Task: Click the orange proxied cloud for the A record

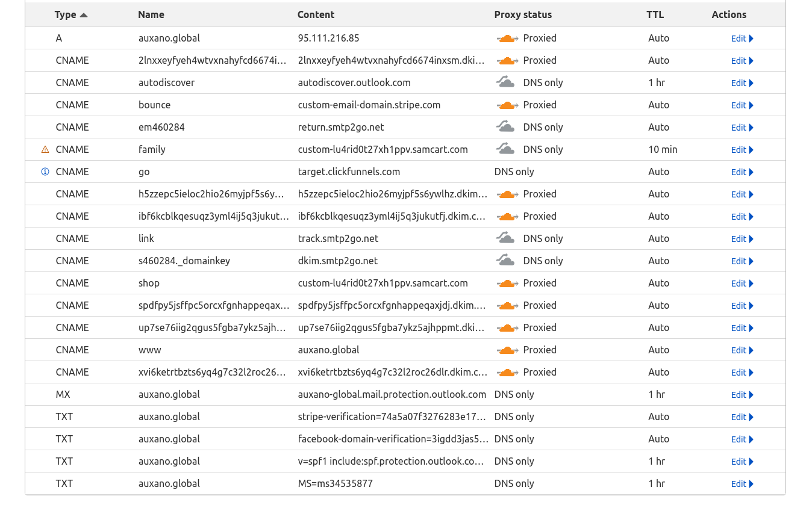Action: (507, 39)
